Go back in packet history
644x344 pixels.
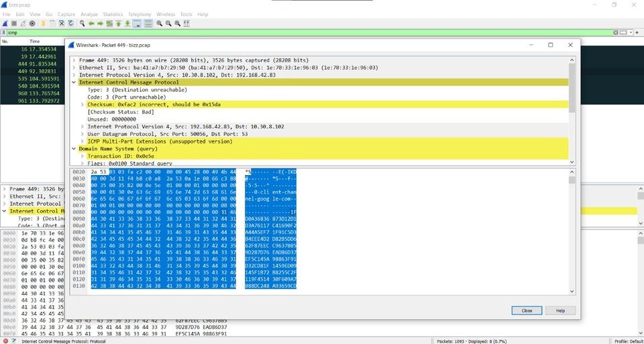(91, 23)
